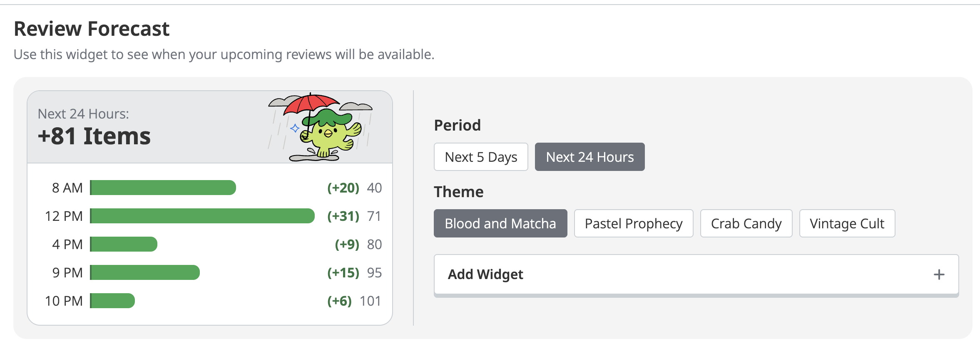This screenshot has width=980, height=356.
Task: Click the plus icon in Add Widget
Action: (939, 274)
